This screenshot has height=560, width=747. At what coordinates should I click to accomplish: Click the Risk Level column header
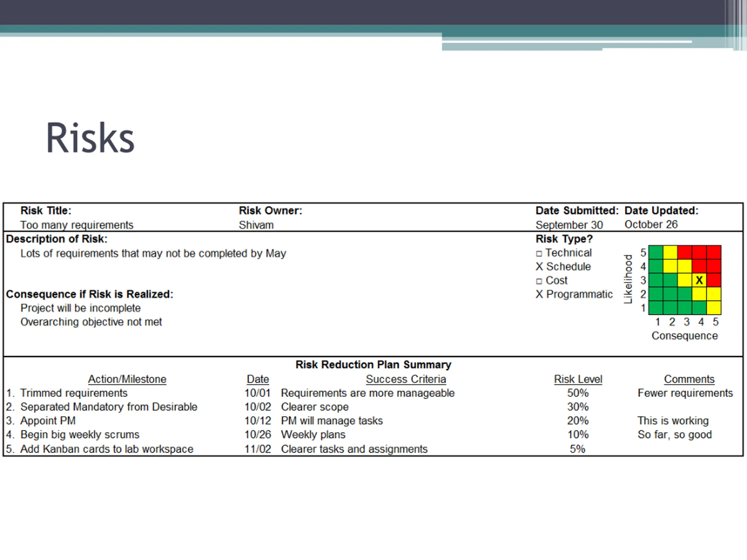578,379
